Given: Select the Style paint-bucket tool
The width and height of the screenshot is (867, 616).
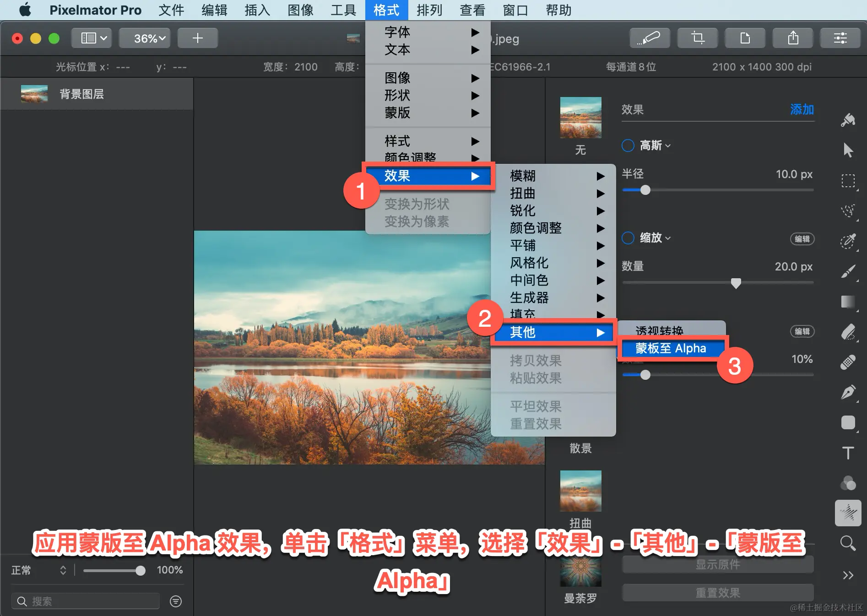Looking at the screenshot, I should [848, 120].
